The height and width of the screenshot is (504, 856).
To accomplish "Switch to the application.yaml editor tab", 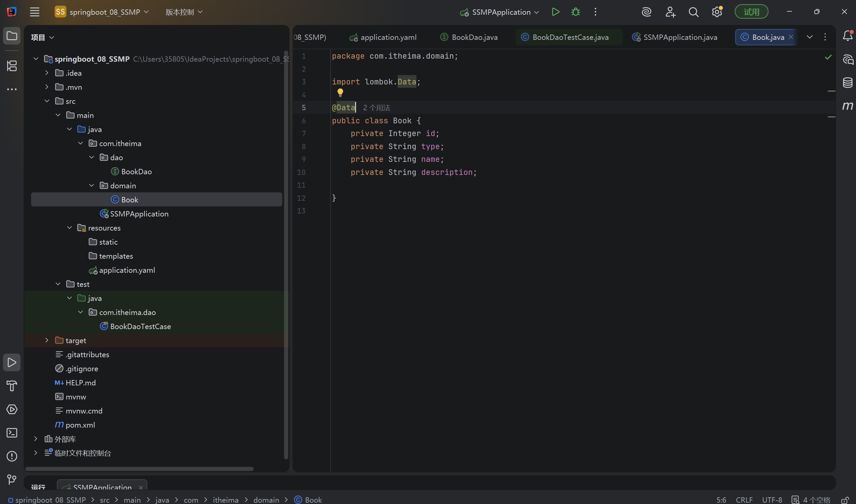I will point(388,37).
